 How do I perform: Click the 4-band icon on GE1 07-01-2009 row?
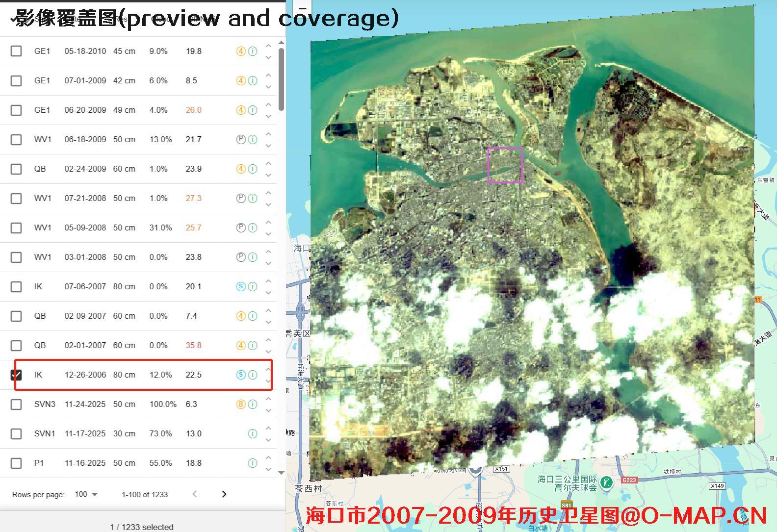click(241, 80)
